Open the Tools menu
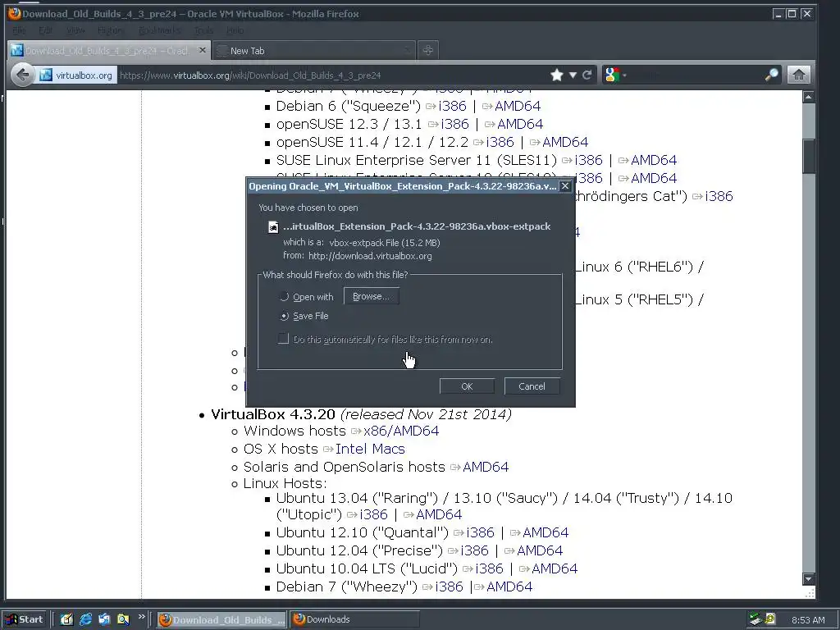840x630 pixels. (x=203, y=30)
